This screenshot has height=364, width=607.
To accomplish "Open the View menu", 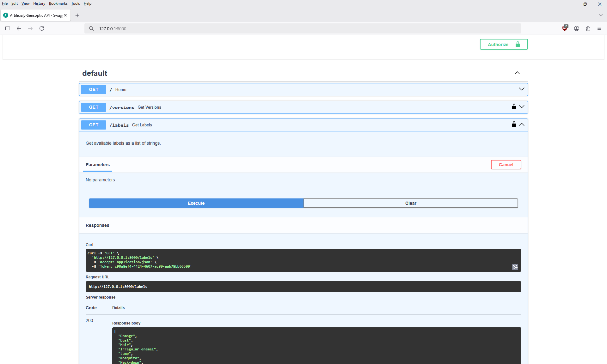I will pyautogui.click(x=25, y=3).
